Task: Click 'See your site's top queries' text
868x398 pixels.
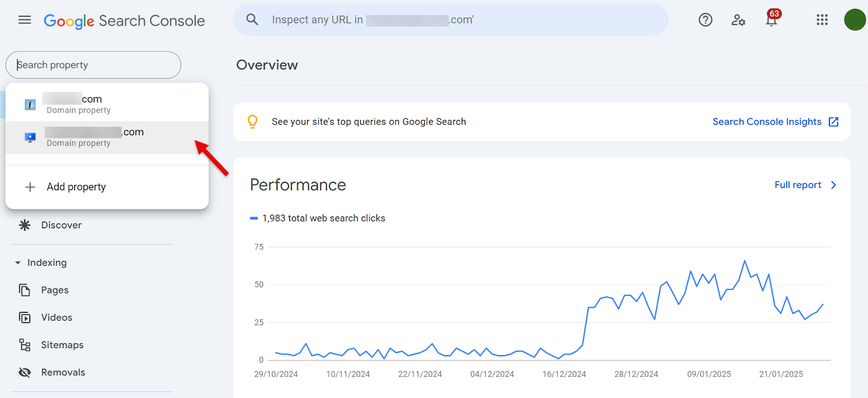Action: click(369, 122)
